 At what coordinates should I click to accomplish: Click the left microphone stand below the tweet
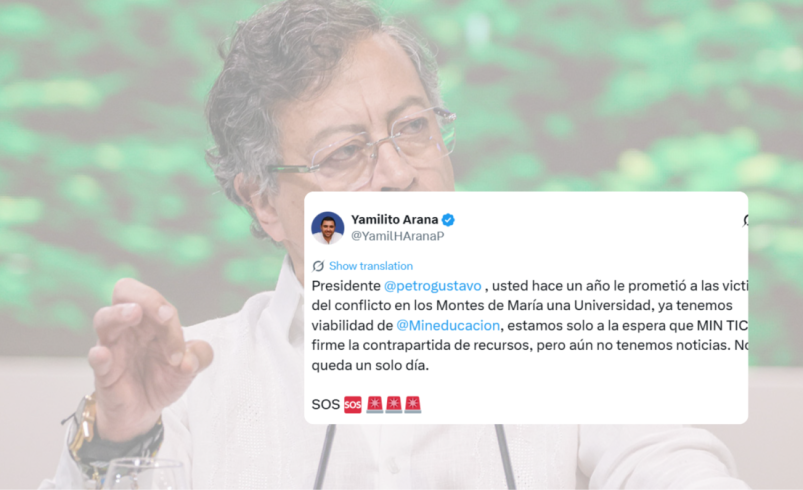[325, 457]
